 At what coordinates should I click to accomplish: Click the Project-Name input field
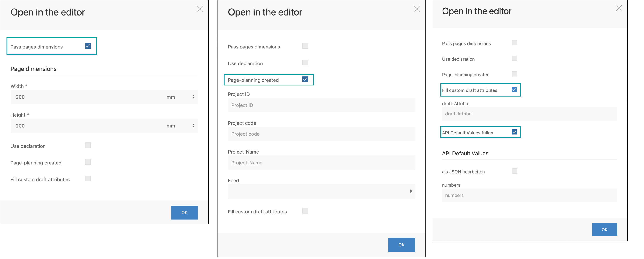[321, 163]
